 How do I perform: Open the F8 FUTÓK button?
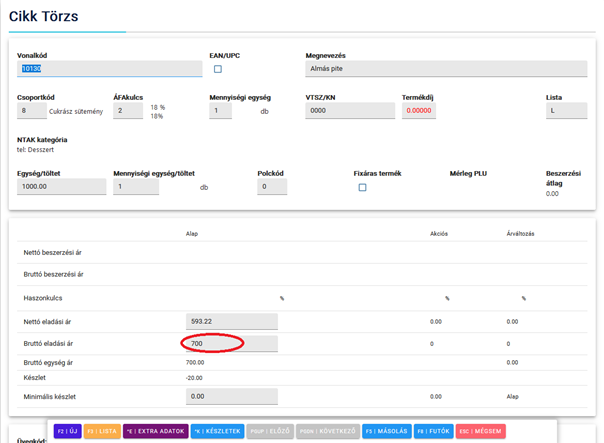click(x=435, y=431)
